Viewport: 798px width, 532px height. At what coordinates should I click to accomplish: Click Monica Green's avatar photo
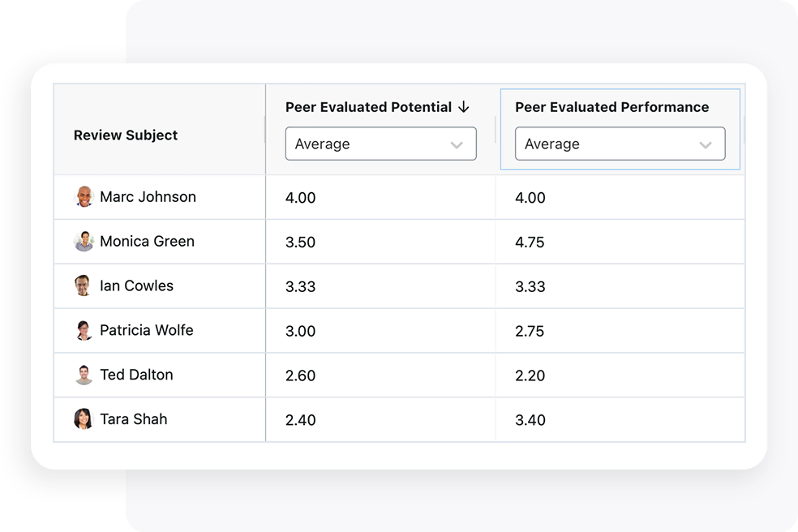pos(84,242)
